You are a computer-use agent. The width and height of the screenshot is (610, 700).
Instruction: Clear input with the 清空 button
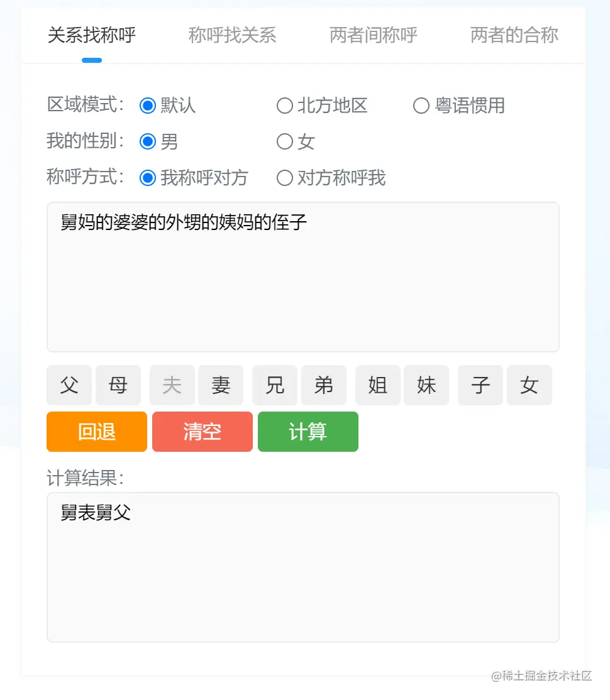[202, 432]
